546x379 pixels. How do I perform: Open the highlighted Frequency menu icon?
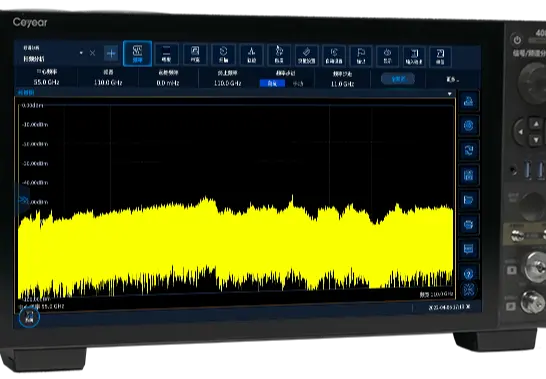[x=137, y=53]
